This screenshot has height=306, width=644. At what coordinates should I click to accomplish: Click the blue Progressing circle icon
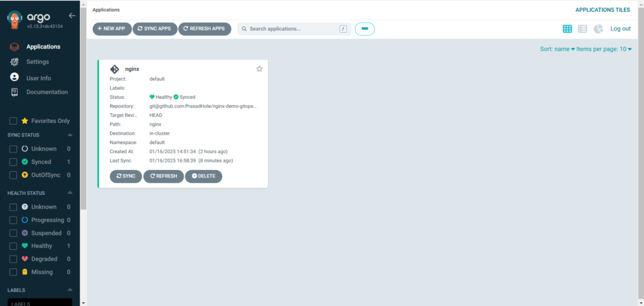click(25, 220)
